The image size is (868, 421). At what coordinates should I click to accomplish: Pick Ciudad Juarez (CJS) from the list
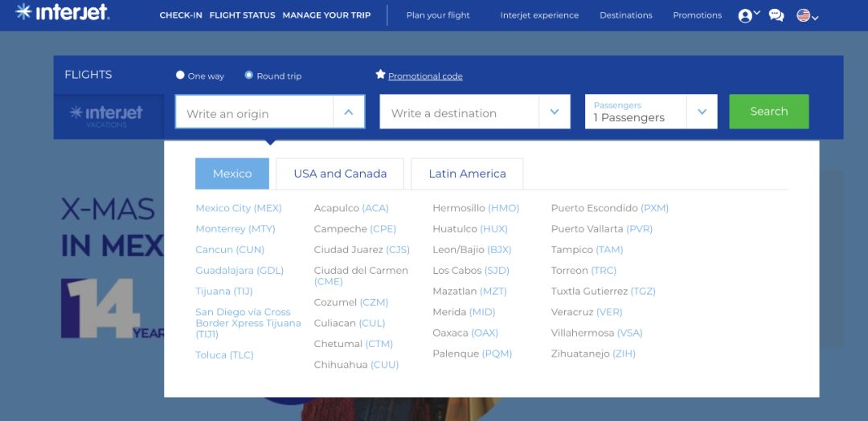pos(362,250)
